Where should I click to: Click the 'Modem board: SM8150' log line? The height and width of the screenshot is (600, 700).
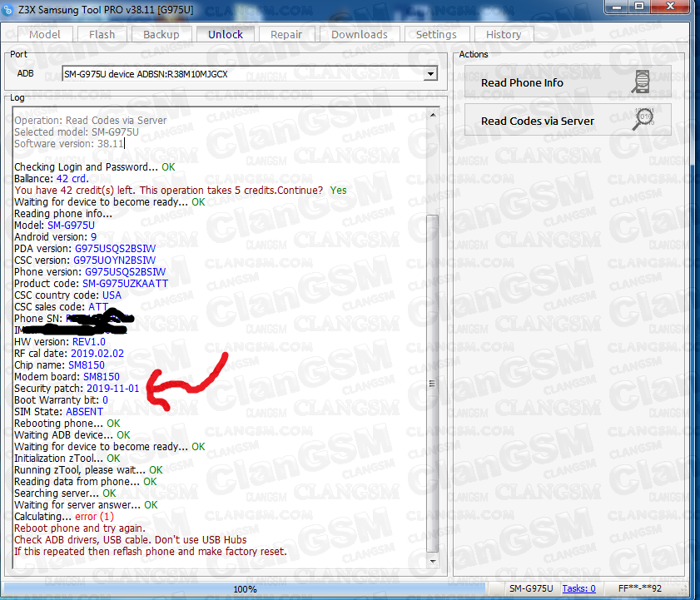click(67, 377)
